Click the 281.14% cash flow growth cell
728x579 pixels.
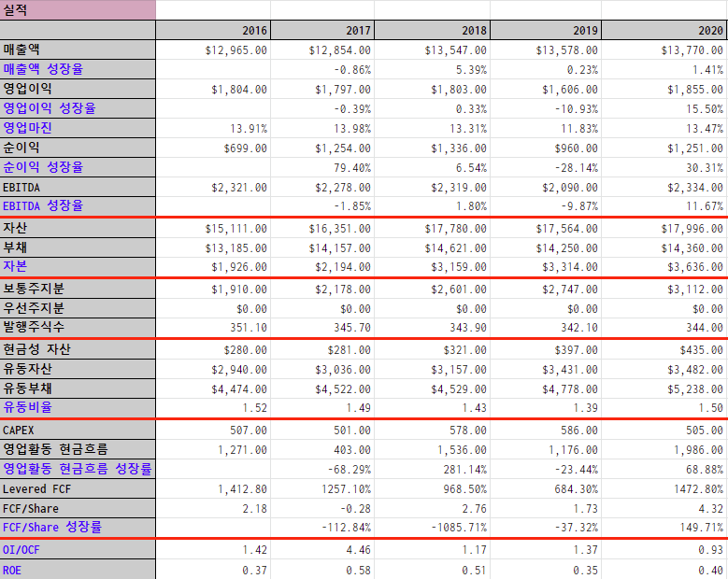pos(433,470)
